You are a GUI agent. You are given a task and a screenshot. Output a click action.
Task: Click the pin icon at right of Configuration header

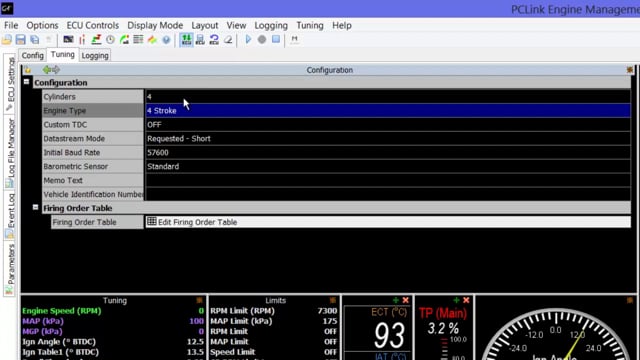[630, 70]
